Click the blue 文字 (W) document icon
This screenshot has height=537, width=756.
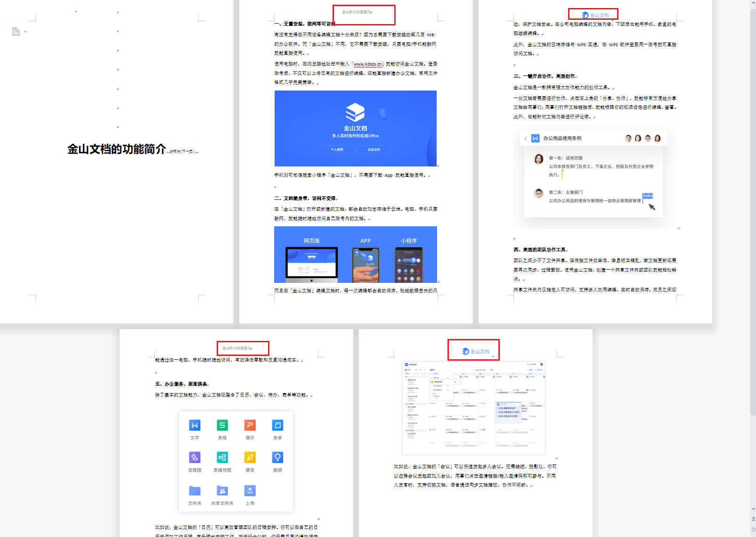[195, 425]
